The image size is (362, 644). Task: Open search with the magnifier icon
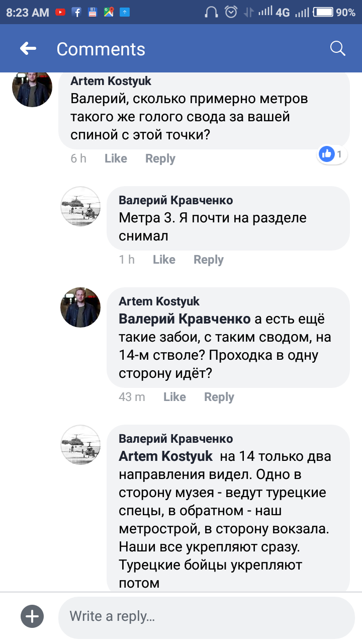click(337, 48)
